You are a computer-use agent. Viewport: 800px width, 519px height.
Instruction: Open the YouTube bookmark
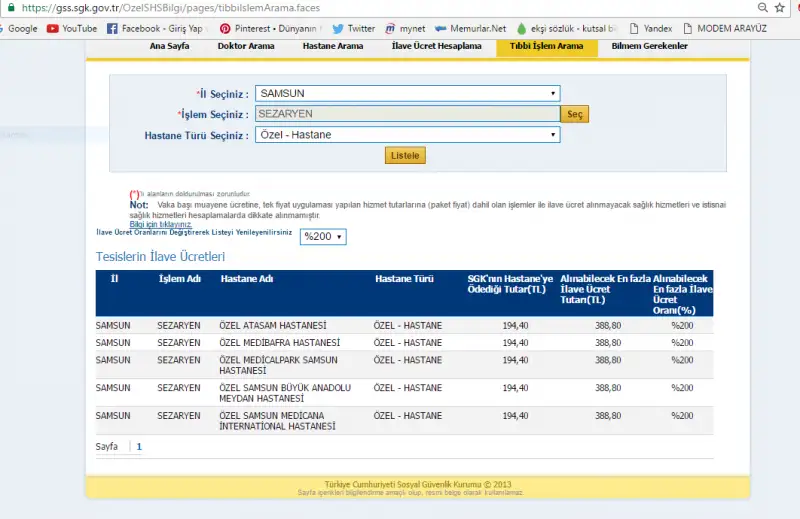72,29
